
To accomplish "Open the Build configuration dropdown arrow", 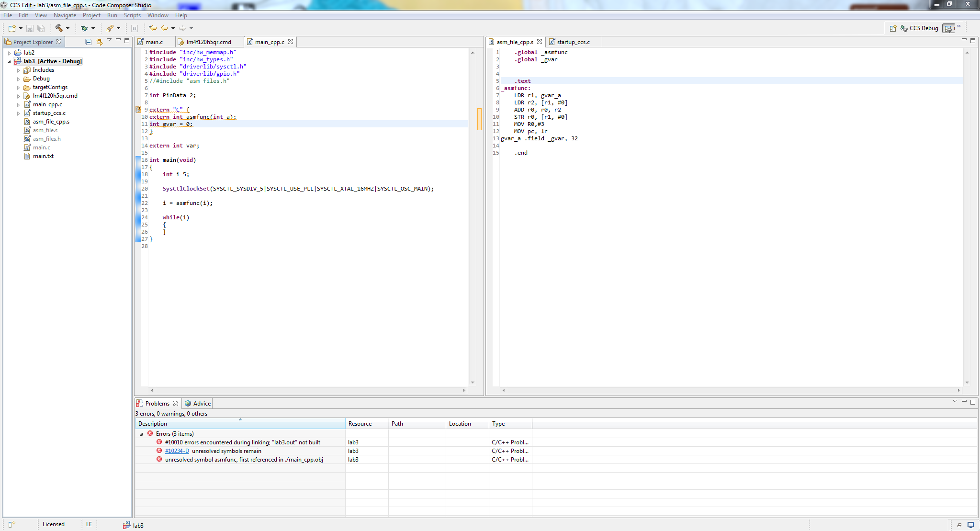I will 68,28.
